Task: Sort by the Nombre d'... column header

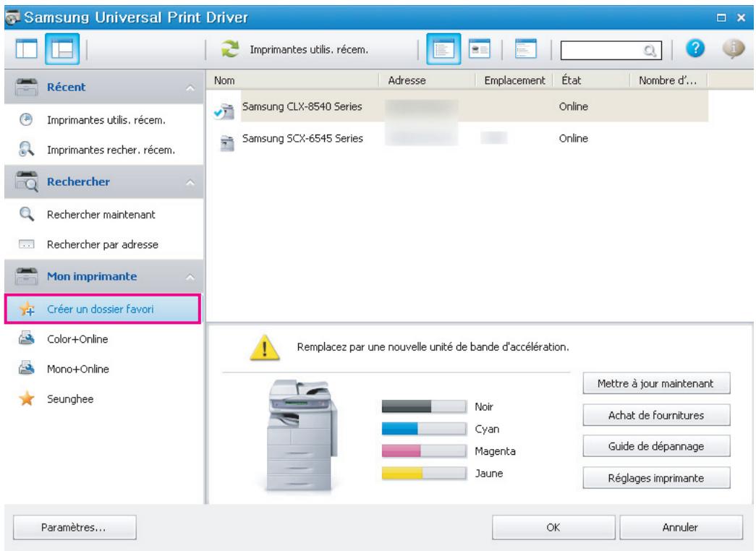Action: click(668, 80)
